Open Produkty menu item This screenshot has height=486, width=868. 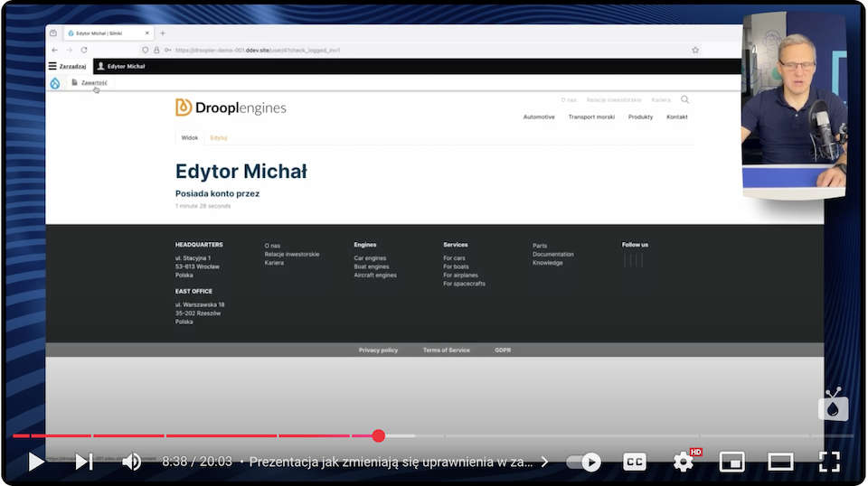(x=640, y=117)
